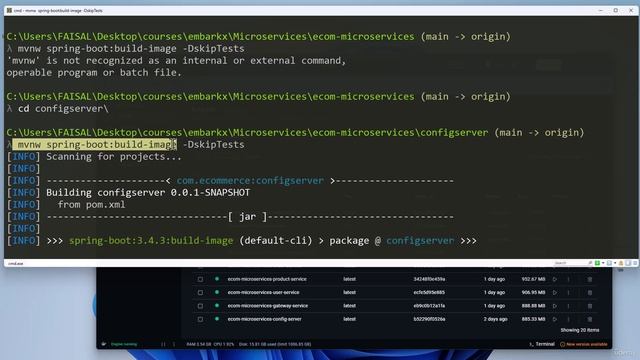Open more-actions menu for user-service row
The height and width of the screenshot is (360, 640).
tap(568, 293)
